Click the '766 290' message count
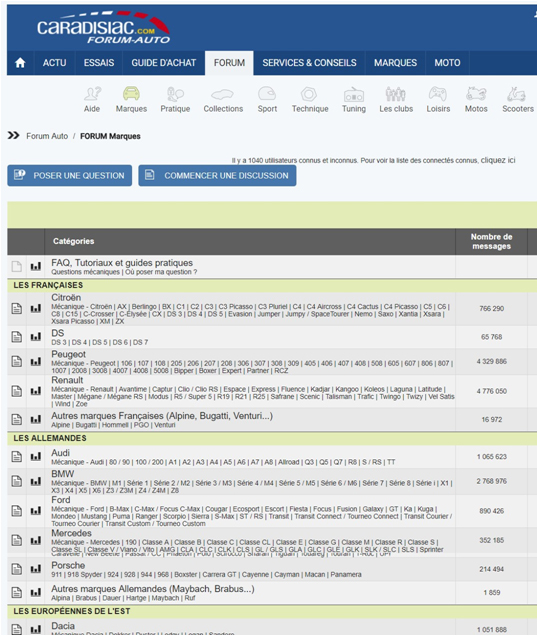Viewport: 538px width, 636px height. (492, 309)
